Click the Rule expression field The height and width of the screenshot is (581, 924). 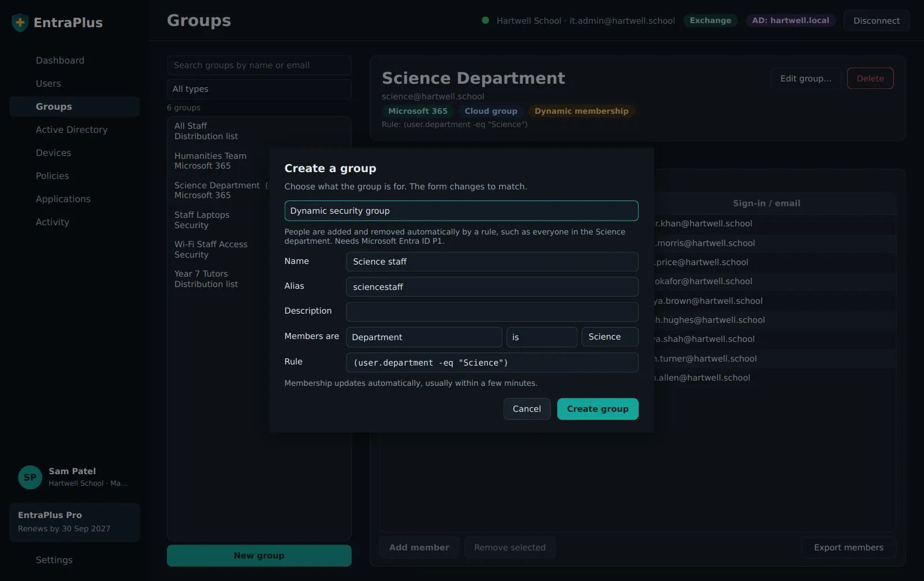tap(492, 363)
